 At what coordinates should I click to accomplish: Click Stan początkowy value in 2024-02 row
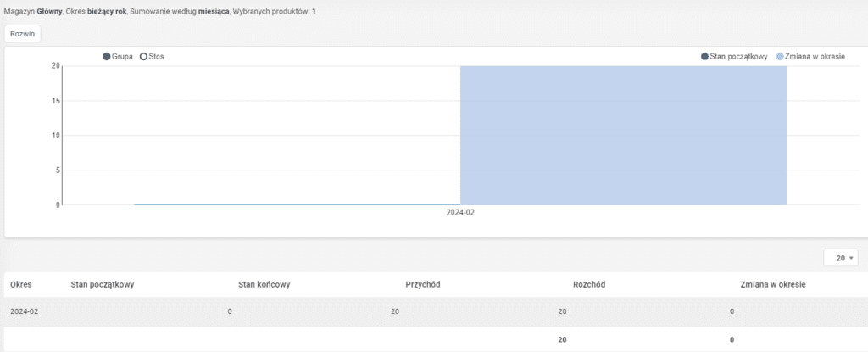coord(230,312)
